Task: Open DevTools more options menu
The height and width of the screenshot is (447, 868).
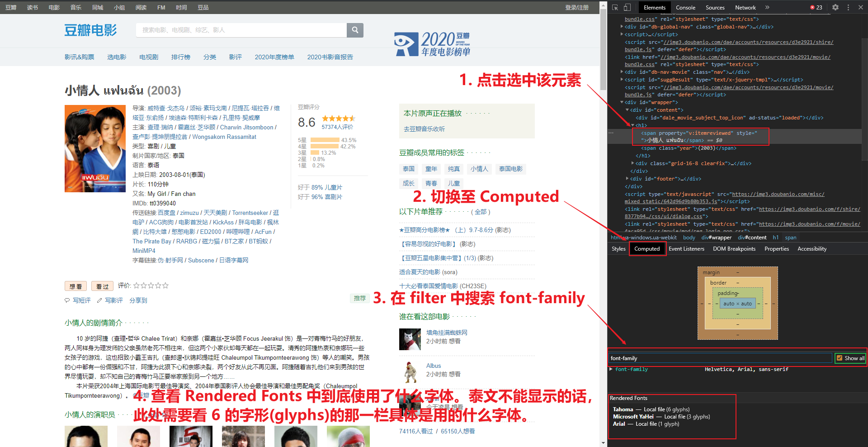Action: point(848,7)
